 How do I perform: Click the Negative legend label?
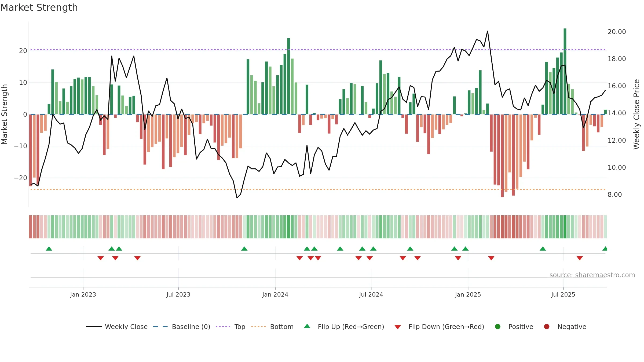click(x=572, y=327)
